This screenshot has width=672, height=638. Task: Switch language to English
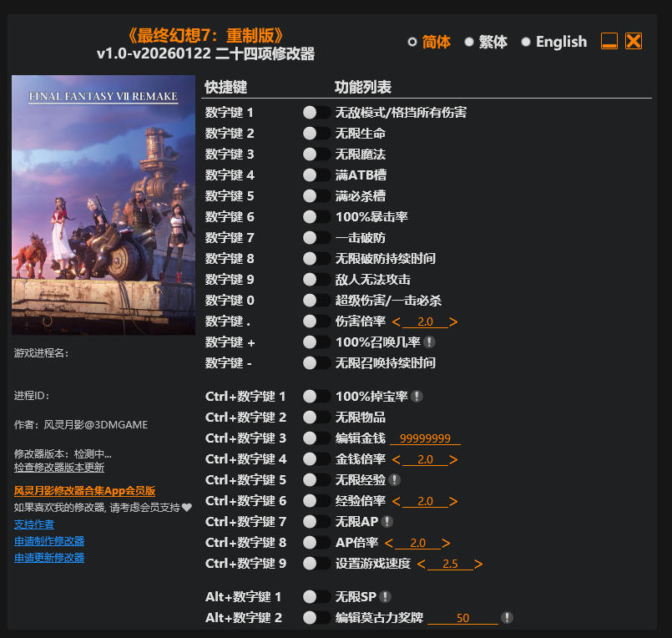[x=553, y=42]
